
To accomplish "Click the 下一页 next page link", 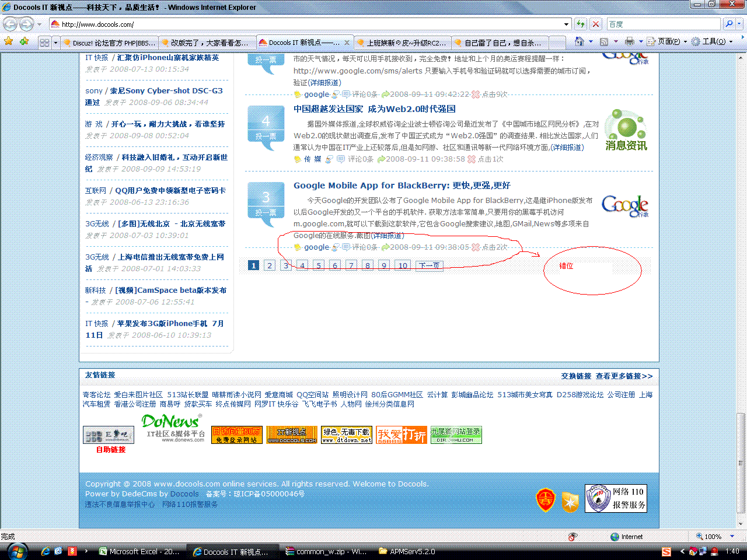I will click(429, 265).
